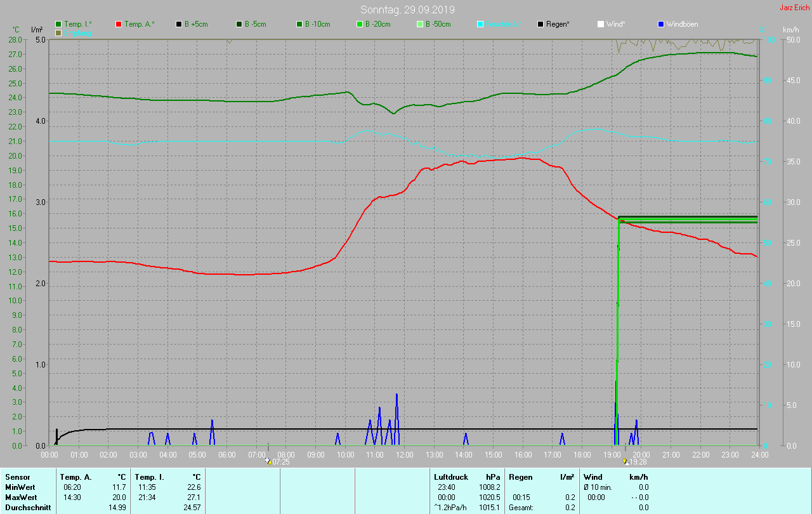Click the 07:25 sunrise time label
The width and height of the screenshot is (812, 514).
coord(281,462)
